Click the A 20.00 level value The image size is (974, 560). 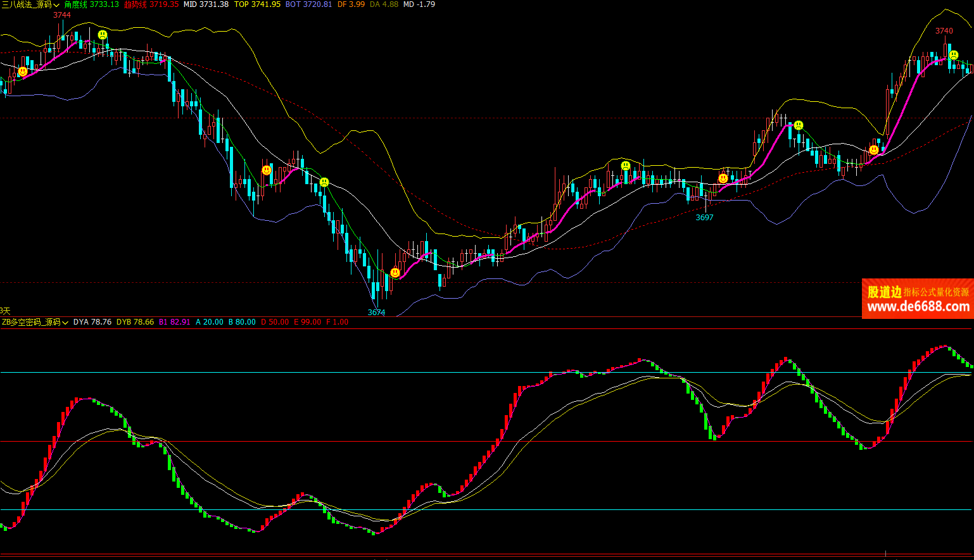(210, 322)
